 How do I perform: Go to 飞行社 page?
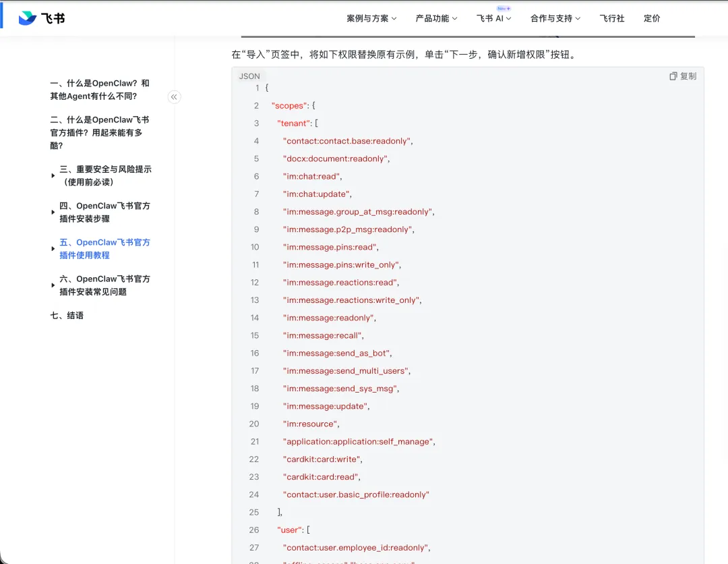click(611, 19)
